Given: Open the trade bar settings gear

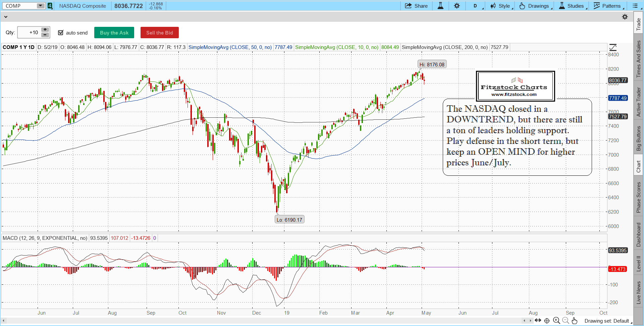Looking at the screenshot, I should coord(625,17).
